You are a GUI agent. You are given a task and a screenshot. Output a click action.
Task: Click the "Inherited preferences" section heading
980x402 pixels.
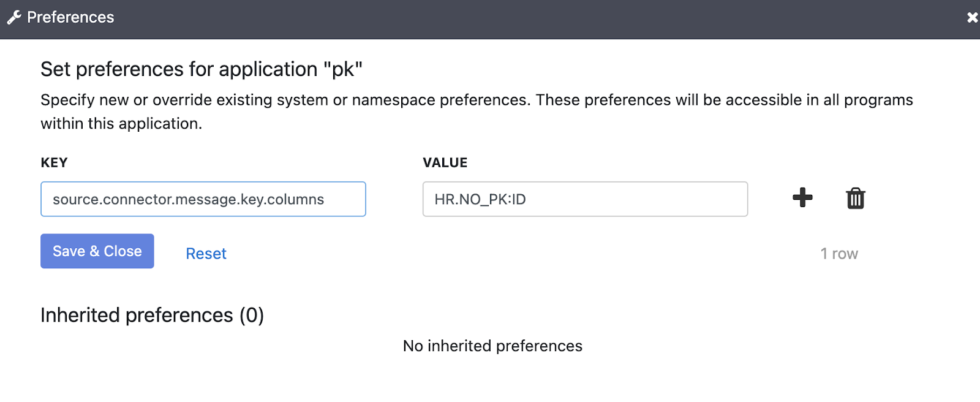pos(137,315)
